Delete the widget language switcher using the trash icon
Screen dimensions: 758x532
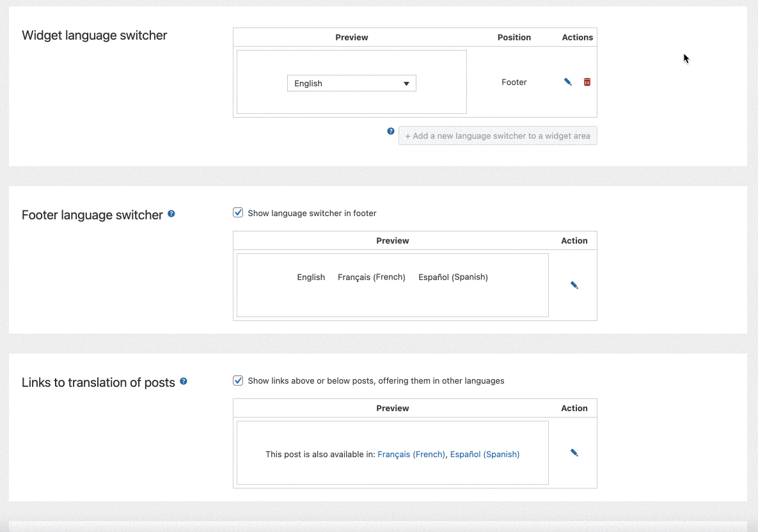pos(587,82)
